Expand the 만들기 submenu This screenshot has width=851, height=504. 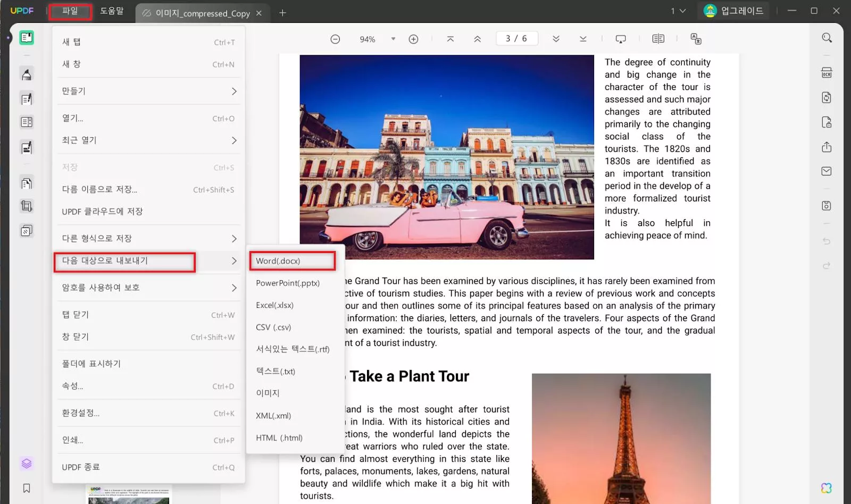click(148, 91)
